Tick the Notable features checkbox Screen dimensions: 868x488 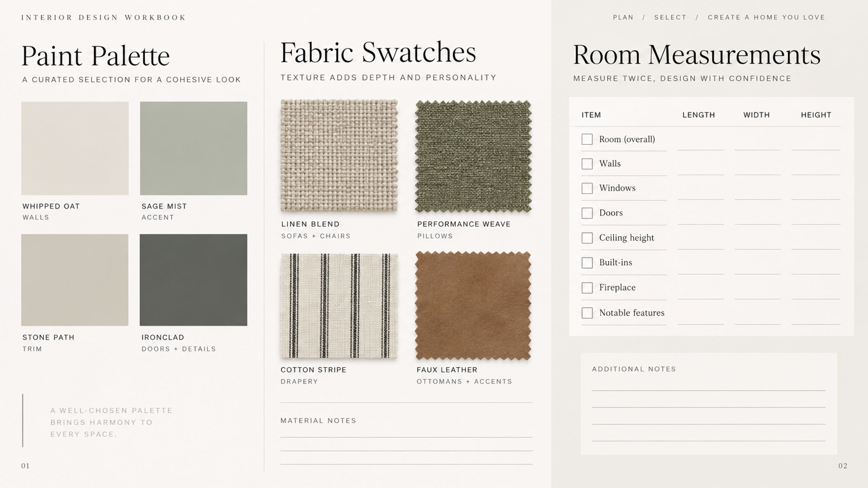click(587, 313)
